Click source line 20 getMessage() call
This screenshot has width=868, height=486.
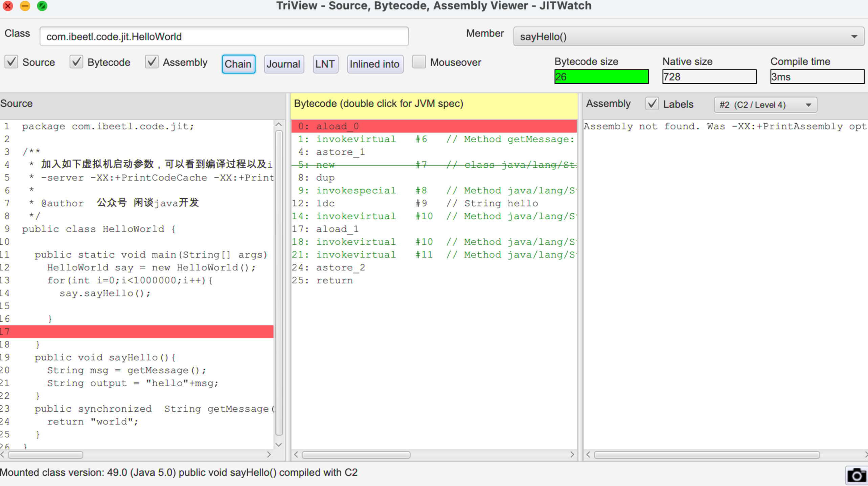coord(137,370)
